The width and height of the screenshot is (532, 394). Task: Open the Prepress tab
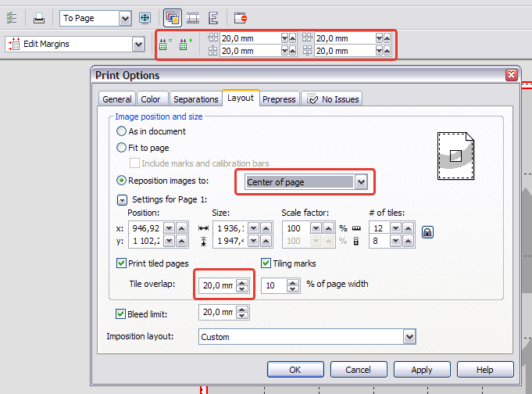pyautogui.click(x=279, y=99)
